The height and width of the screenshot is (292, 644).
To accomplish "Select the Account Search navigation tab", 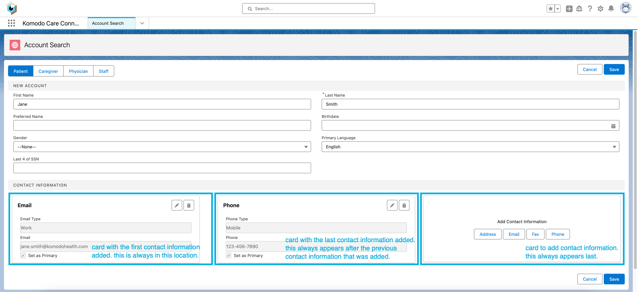I will pyautogui.click(x=111, y=23).
